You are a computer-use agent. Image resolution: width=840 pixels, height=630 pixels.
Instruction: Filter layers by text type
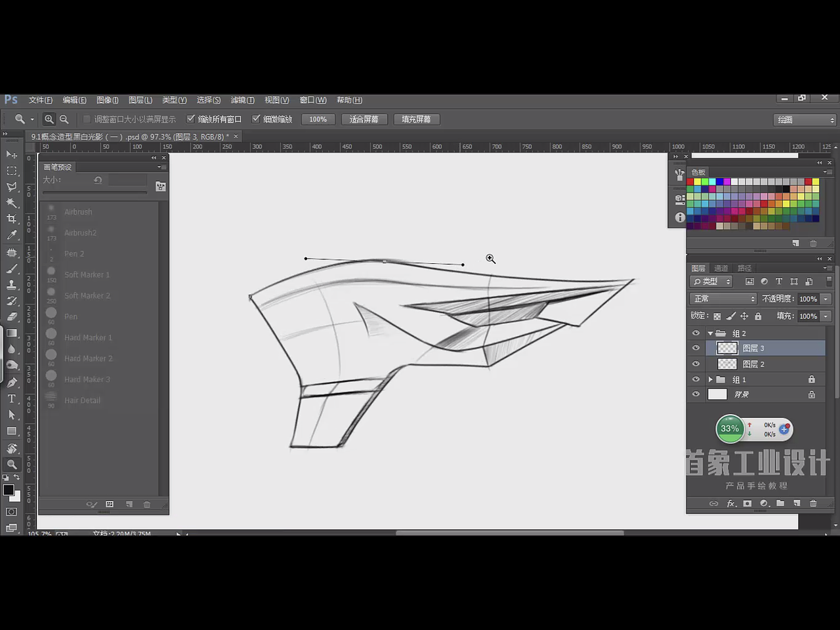pos(779,282)
